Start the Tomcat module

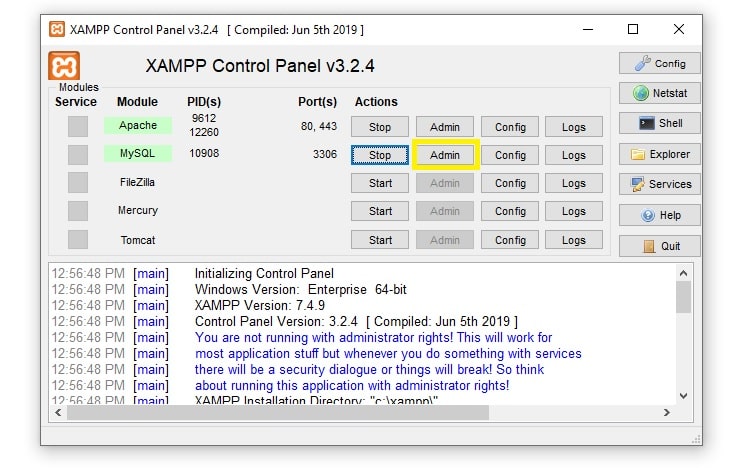(x=380, y=240)
